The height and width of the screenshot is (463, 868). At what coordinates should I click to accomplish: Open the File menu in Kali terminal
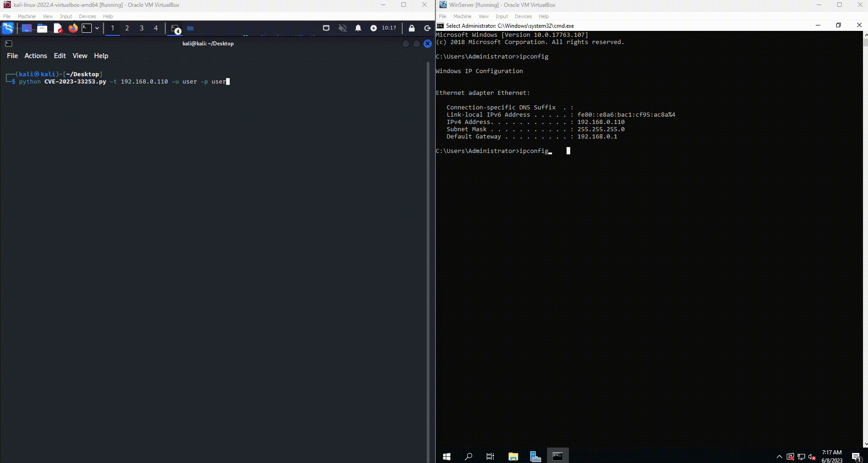click(x=12, y=56)
